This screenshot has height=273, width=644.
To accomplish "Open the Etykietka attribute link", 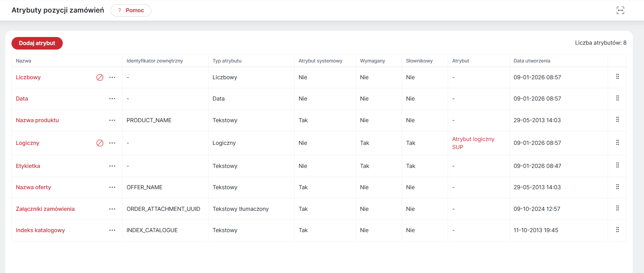I will [x=28, y=166].
